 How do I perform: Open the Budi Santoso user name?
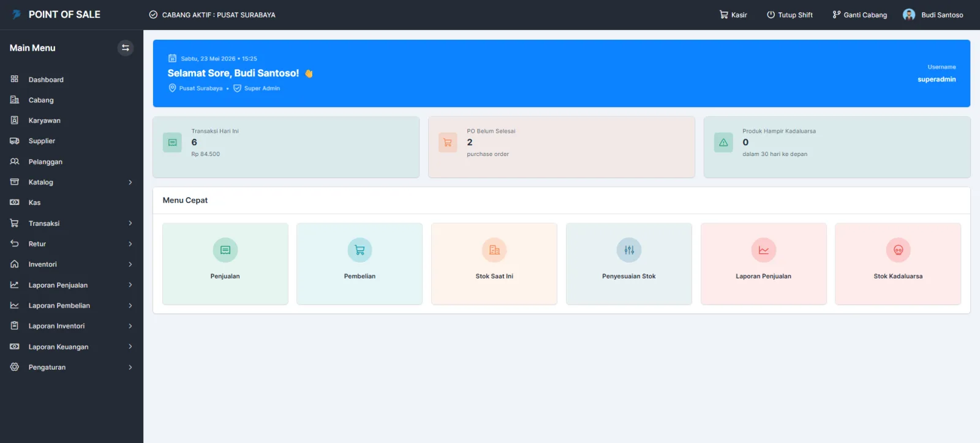942,15
